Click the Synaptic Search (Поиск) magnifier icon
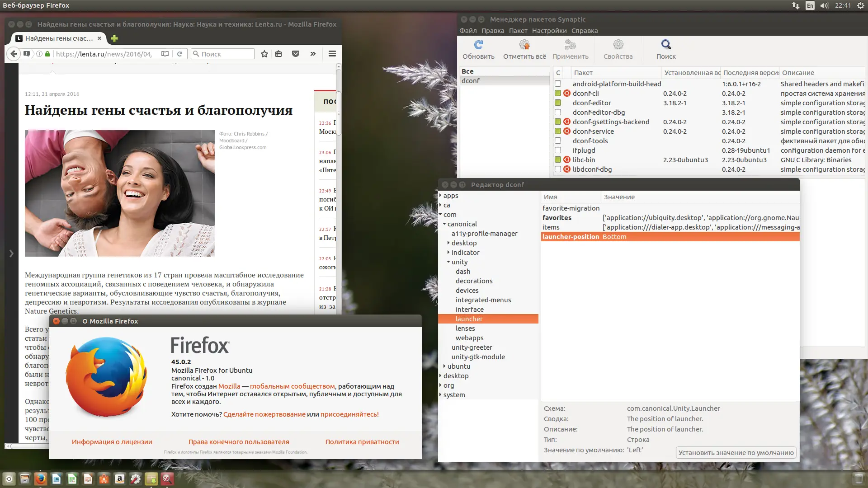Image resolution: width=868 pixels, height=488 pixels. coord(665,45)
